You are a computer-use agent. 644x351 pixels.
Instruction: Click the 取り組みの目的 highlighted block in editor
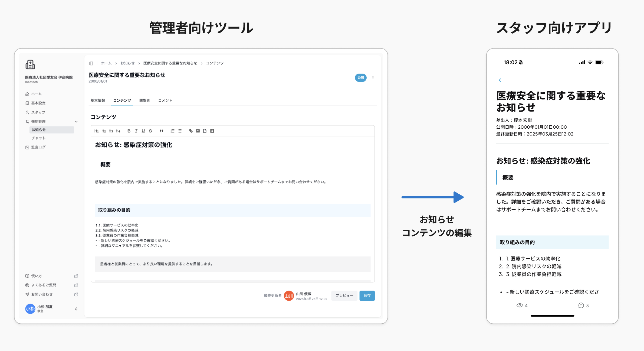[233, 210]
